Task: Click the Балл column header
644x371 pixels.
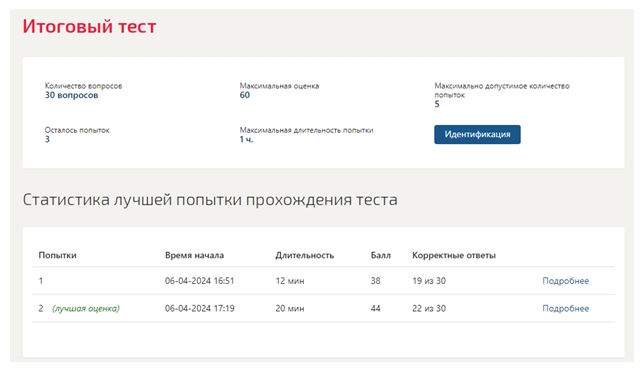Action: [x=380, y=255]
